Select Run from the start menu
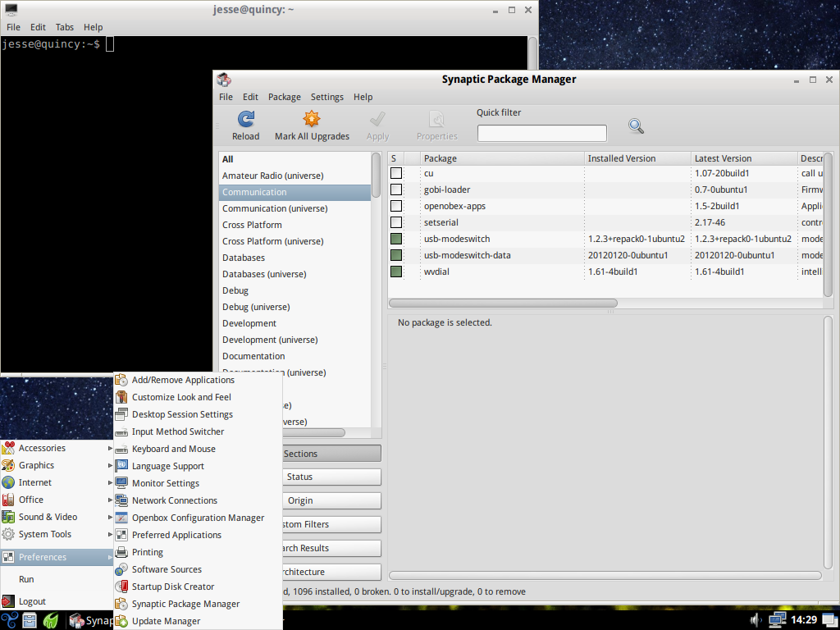 57,579
